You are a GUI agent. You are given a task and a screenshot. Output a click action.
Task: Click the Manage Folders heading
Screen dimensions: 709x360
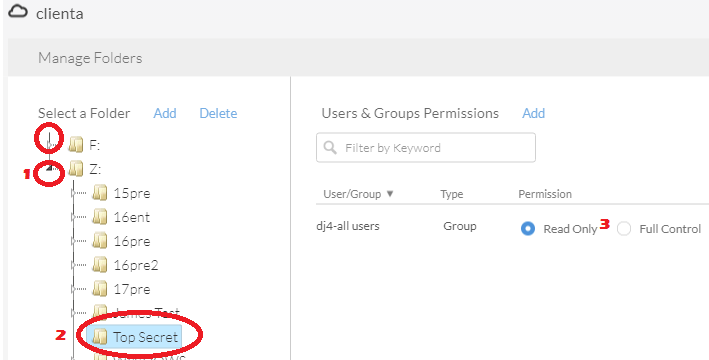pyautogui.click(x=90, y=58)
